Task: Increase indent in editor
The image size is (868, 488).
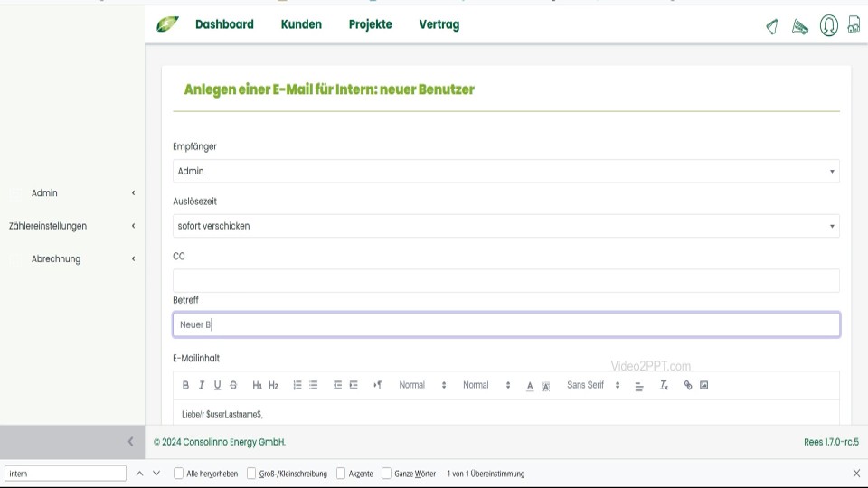Action: [x=354, y=385]
